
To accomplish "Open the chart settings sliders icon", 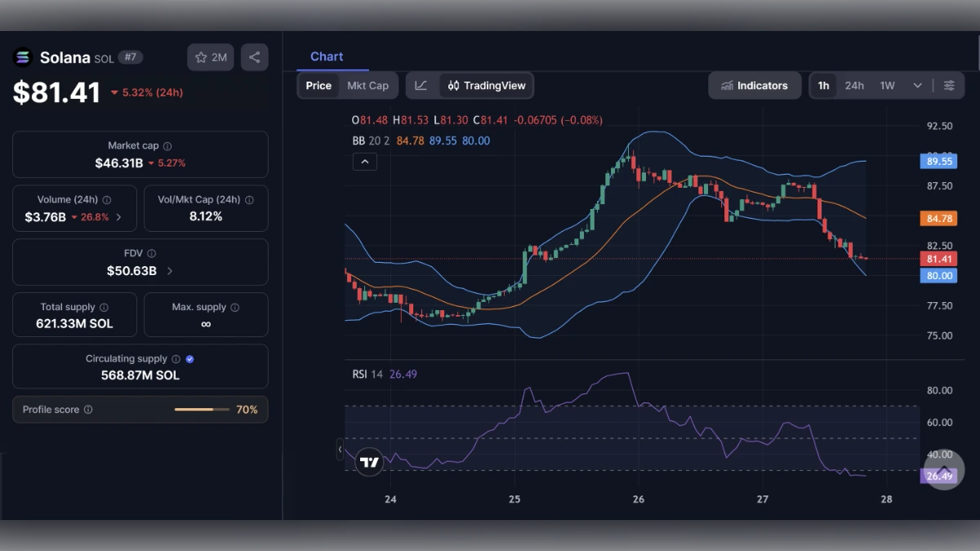I will click(x=949, y=85).
